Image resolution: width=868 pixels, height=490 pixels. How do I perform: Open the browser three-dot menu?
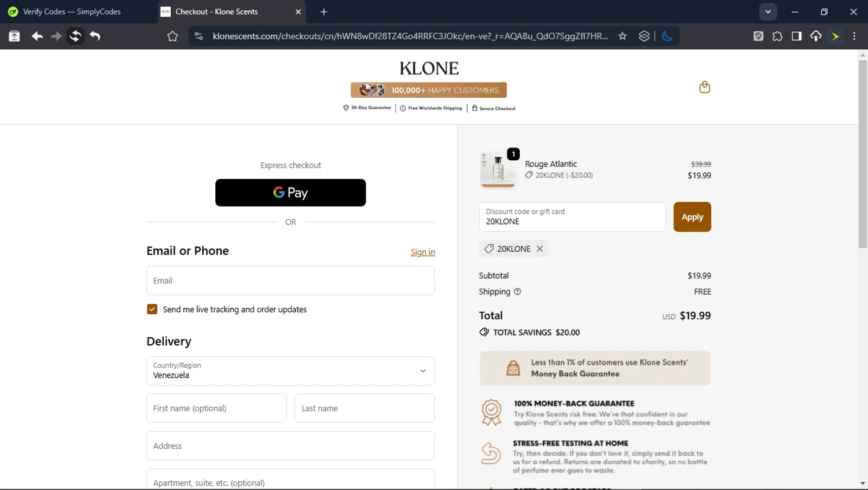click(x=854, y=36)
